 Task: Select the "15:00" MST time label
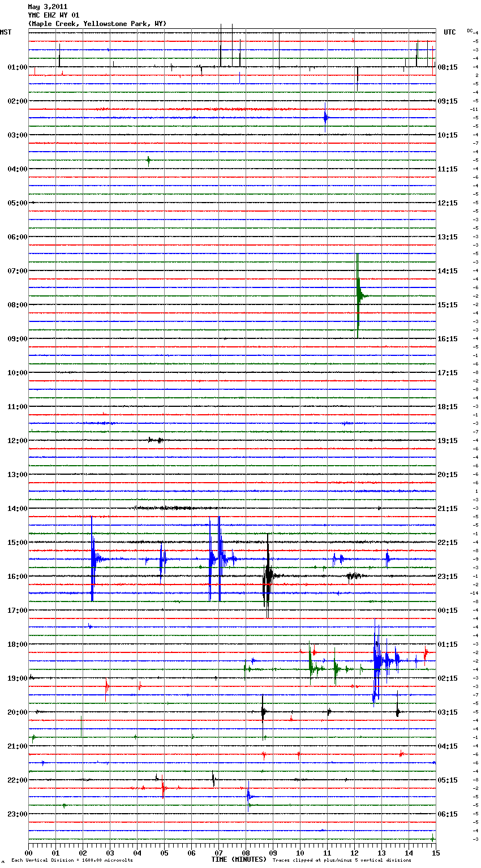pos(18,543)
